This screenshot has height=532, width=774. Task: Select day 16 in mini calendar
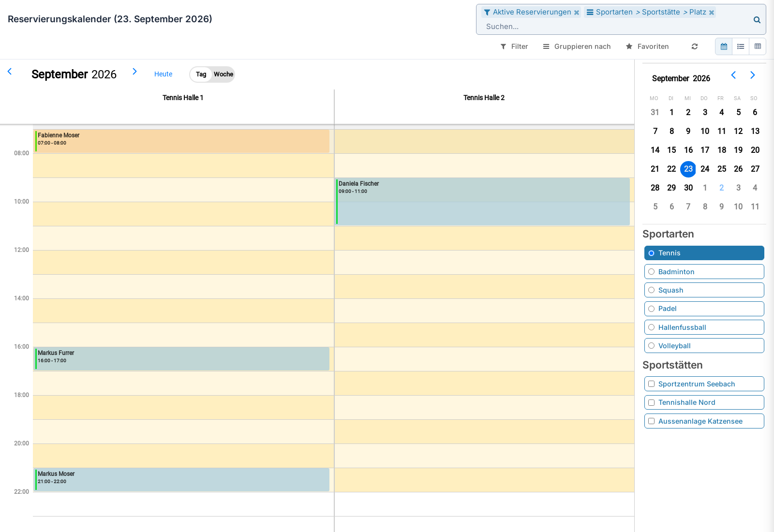(688, 150)
